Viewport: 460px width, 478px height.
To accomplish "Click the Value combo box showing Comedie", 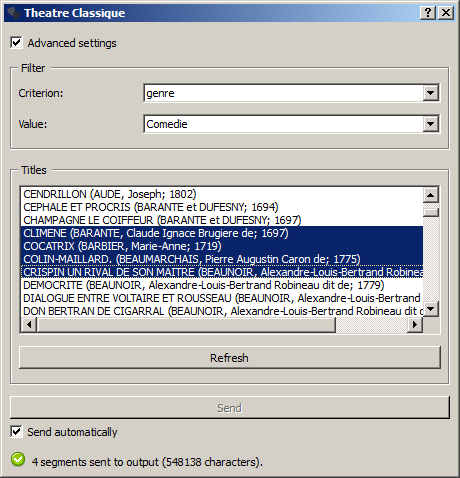I will pos(292,124).
